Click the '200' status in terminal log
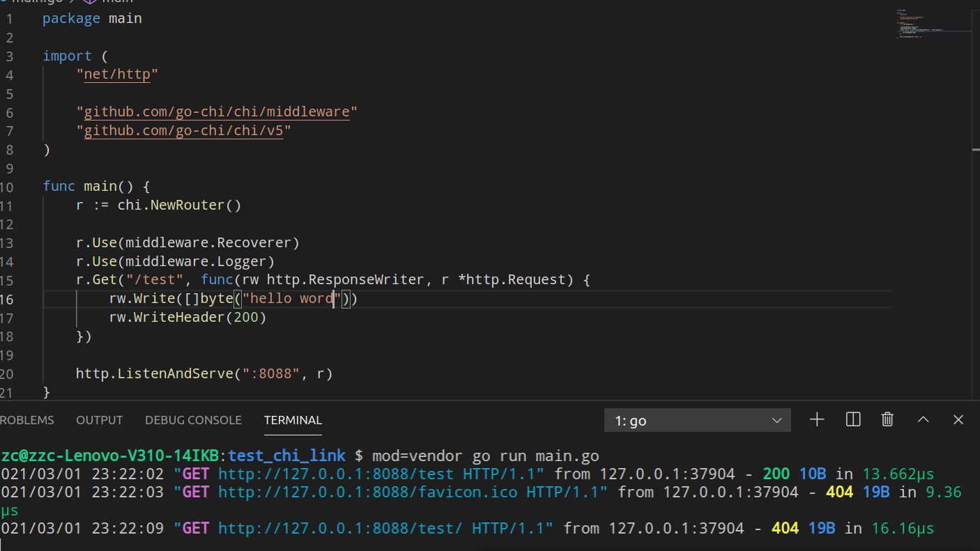Screen dimensions: 980x551 click(x=776, y=474)
